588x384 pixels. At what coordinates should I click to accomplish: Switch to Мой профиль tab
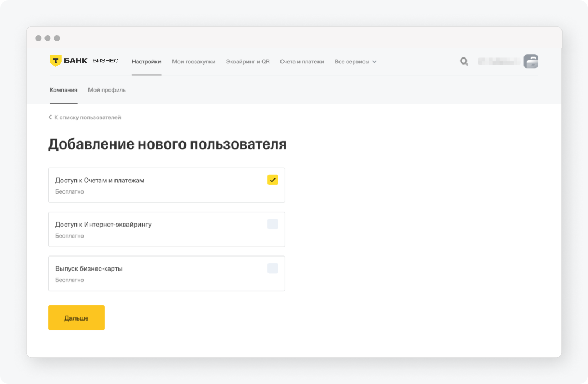pos(107,90)
